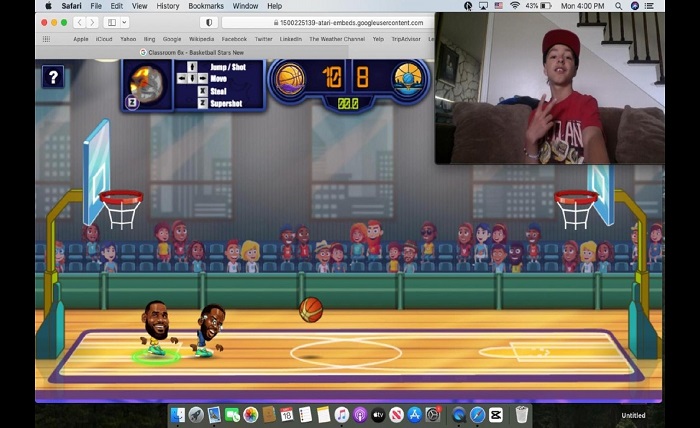Screen dimensions: 700x428
Task: Open CapCut from the dock
Action: click(496, 415)
